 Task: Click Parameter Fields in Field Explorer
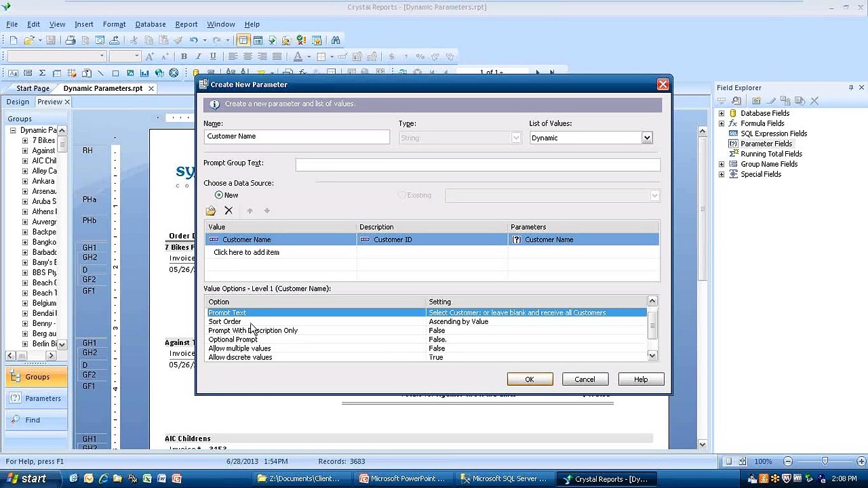coord(766,144)
